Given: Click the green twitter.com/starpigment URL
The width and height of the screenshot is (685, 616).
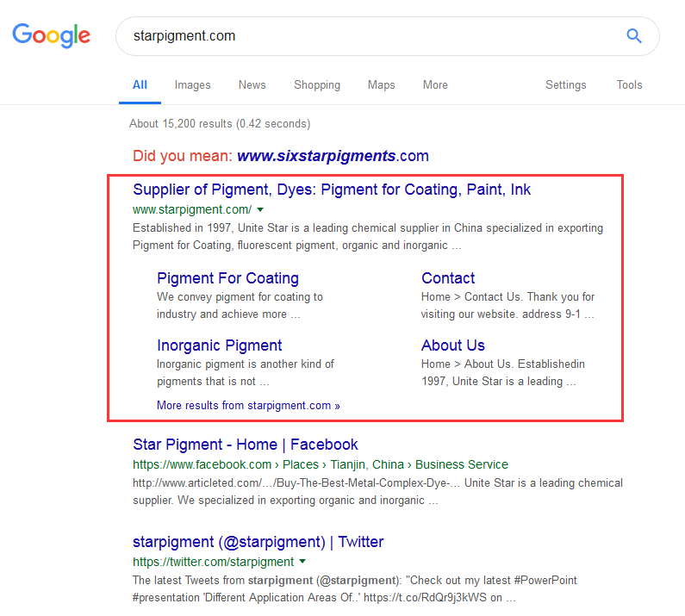Looking at the screenshot, I should pyautogui.click(x=213, y=562).
